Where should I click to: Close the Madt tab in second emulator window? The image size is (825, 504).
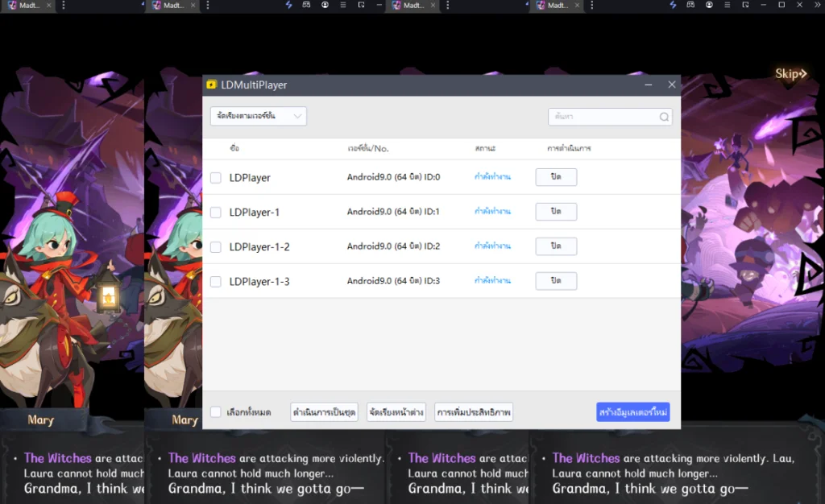(193, 6)
